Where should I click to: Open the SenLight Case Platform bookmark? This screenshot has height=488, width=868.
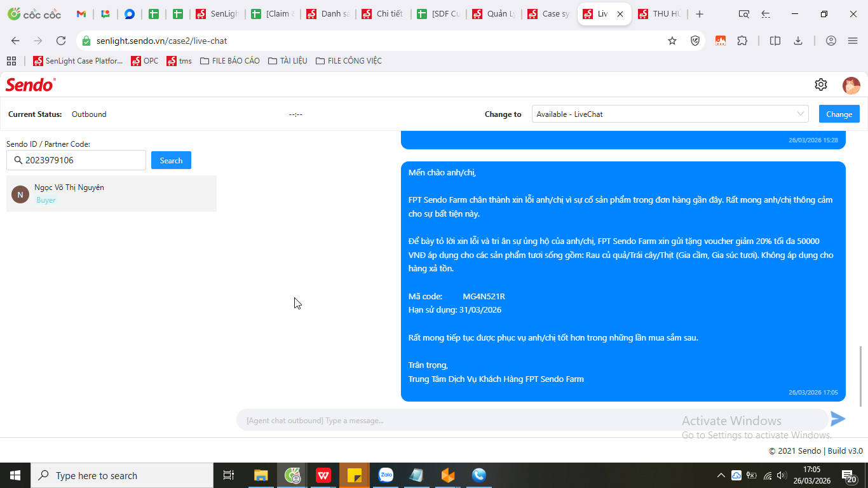click(x=79, y=61)
